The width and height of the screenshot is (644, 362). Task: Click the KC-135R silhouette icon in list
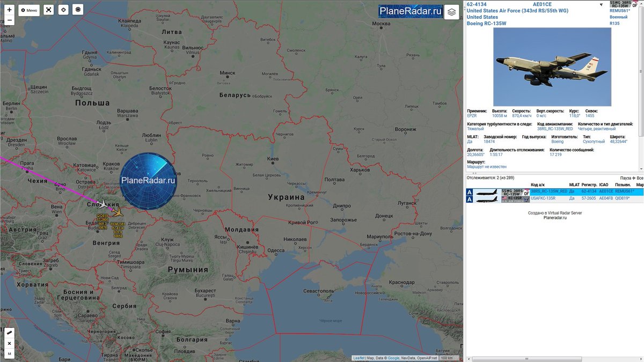(x=486, y=200)
